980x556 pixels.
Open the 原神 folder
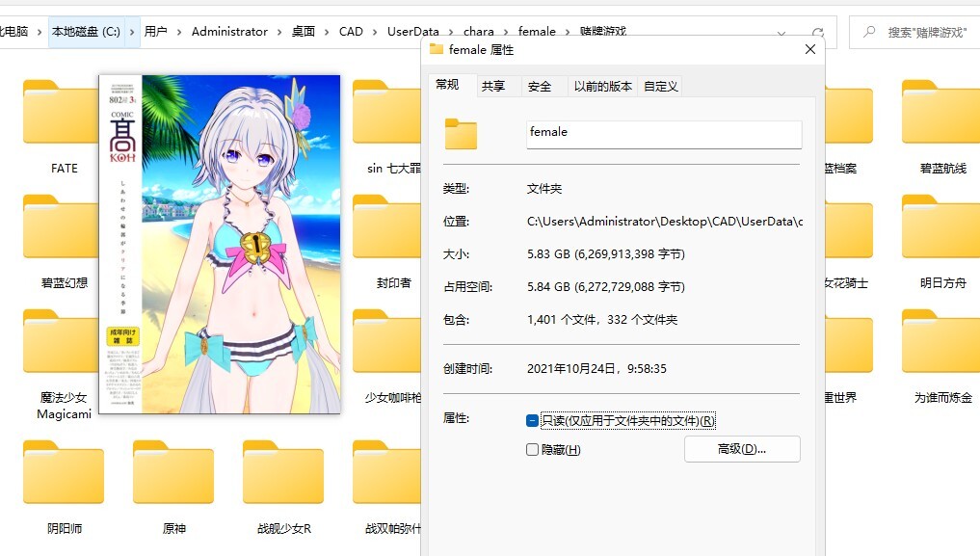[x=173, y=488]
